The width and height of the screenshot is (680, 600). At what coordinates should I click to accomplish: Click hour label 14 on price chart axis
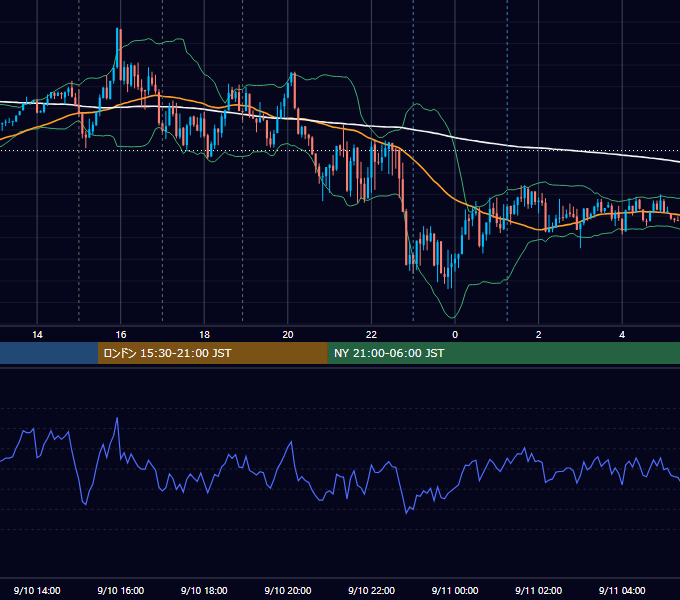(x=37, y=334)
